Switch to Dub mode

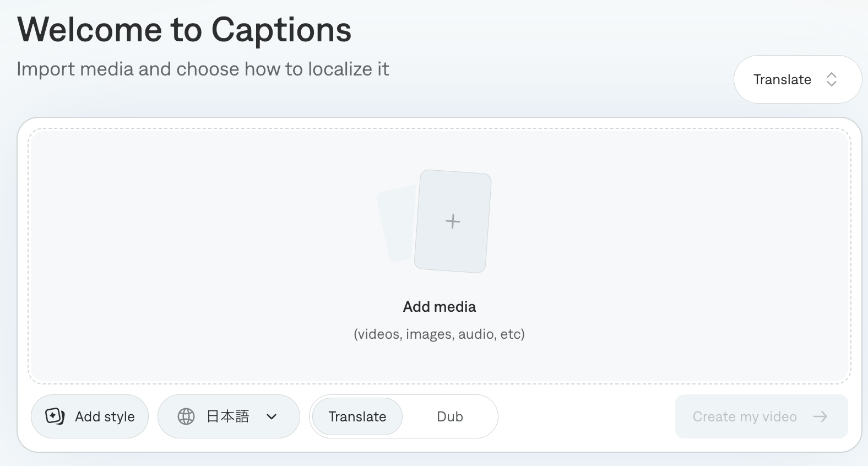pyautogui.click(x=450, y=416)
